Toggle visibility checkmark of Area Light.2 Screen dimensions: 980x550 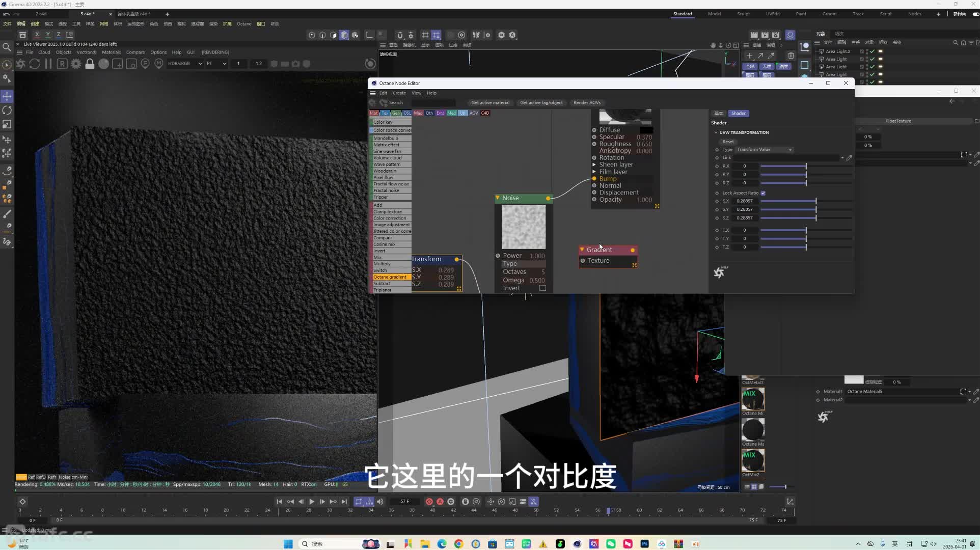pos(873,51)
